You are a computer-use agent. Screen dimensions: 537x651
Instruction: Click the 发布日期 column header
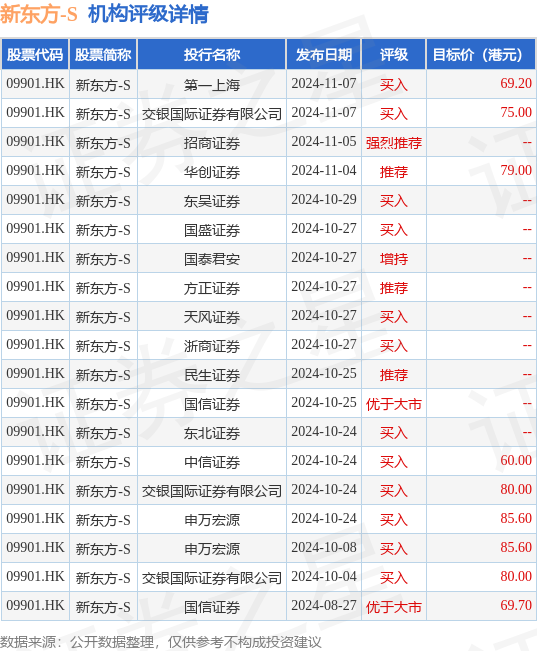click(324, 54)
